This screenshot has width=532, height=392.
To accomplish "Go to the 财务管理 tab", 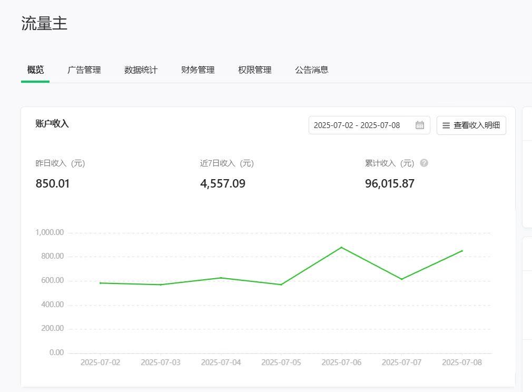I will (198, 70).
